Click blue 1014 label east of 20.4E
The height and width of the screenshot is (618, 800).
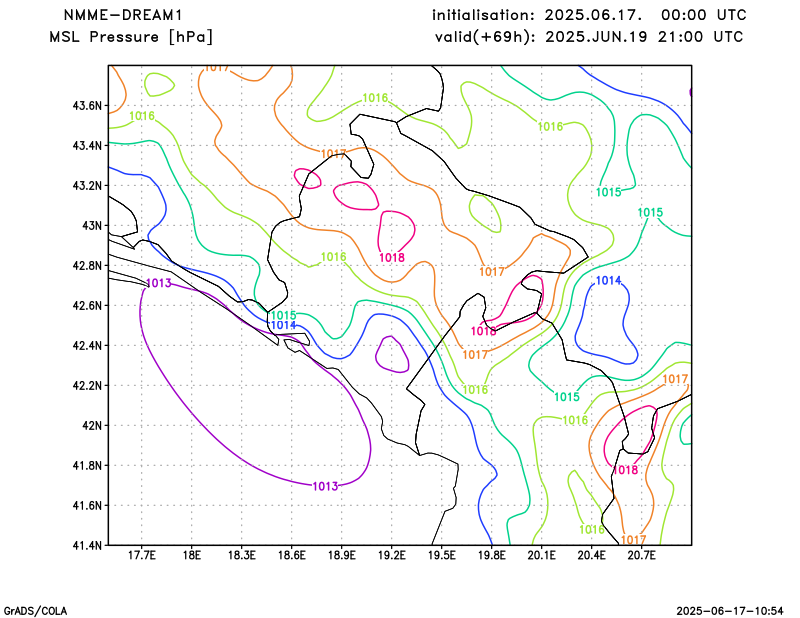point(609,281)
